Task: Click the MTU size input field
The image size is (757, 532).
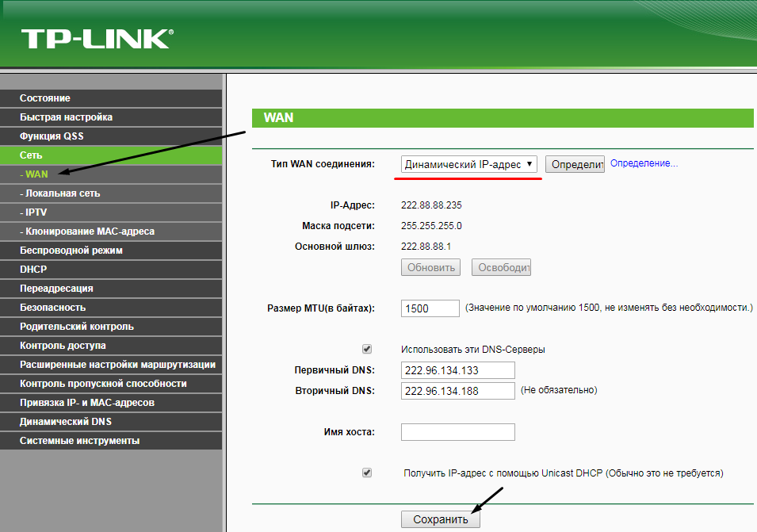Action: [430, 308]
